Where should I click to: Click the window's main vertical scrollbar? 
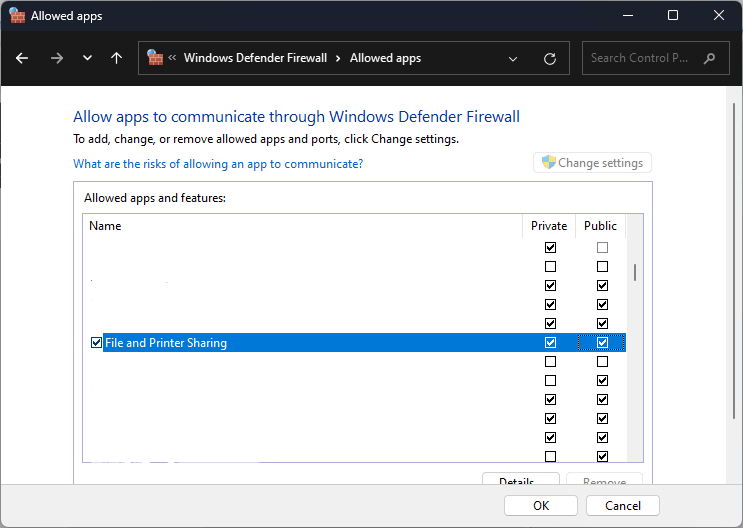pyautogui.click(x=734, y=261)
